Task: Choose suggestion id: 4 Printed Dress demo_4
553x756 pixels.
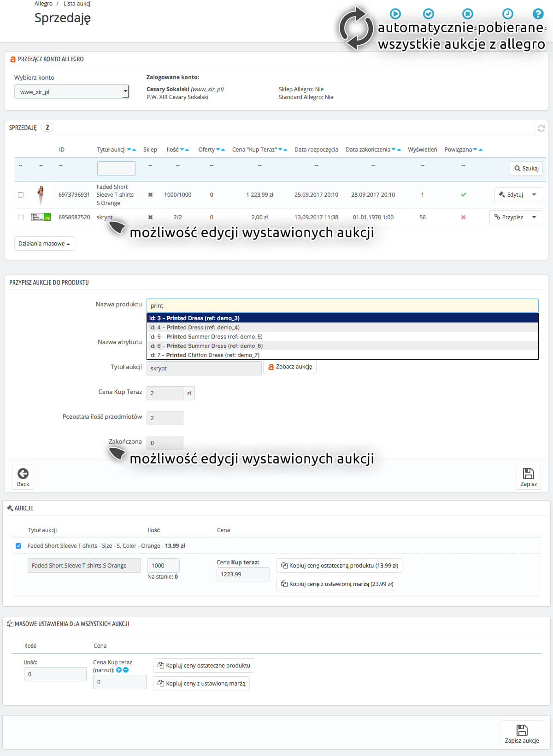Action: pos(342,327)
